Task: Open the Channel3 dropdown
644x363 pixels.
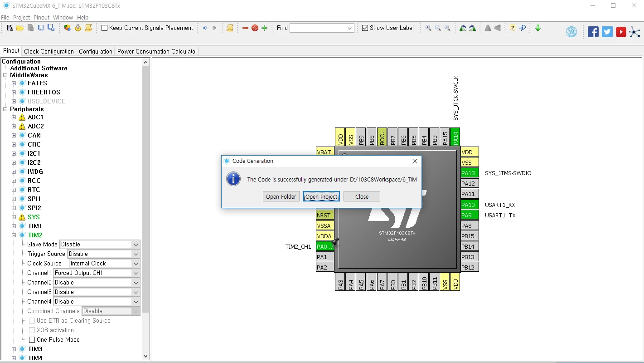Action: tap(97, 292)
